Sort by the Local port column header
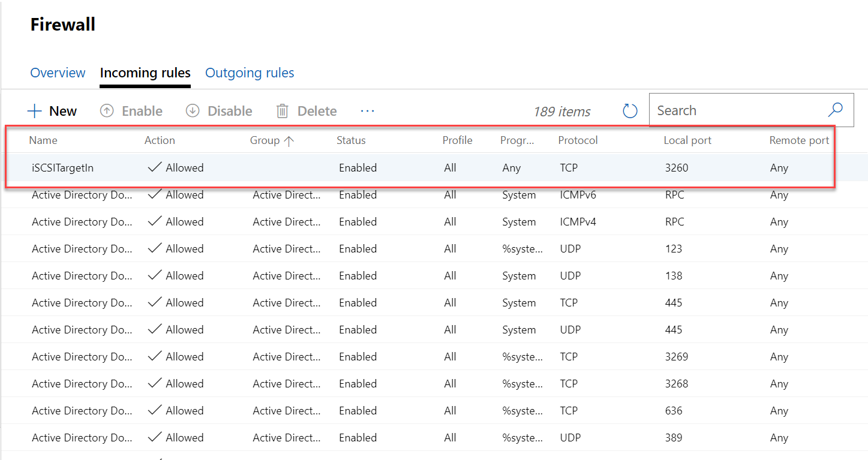868x460 pixels. [x=687, y=140]
